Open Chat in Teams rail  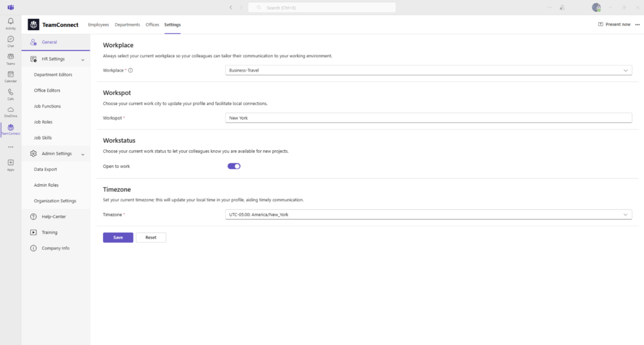click(11, 41)
